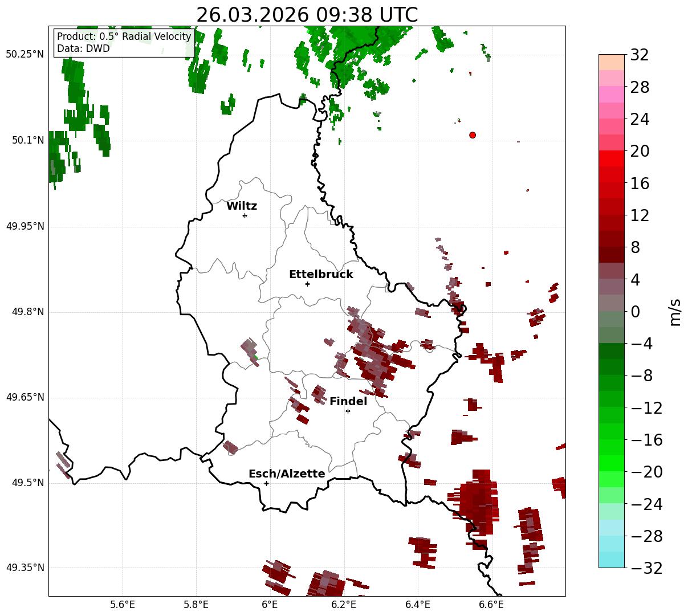Select the Ettelbruck city label

(x=321, y=275)
